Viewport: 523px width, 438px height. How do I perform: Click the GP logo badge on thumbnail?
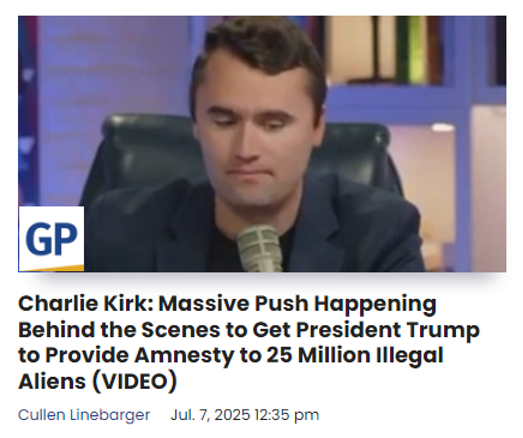pos(51,239)
